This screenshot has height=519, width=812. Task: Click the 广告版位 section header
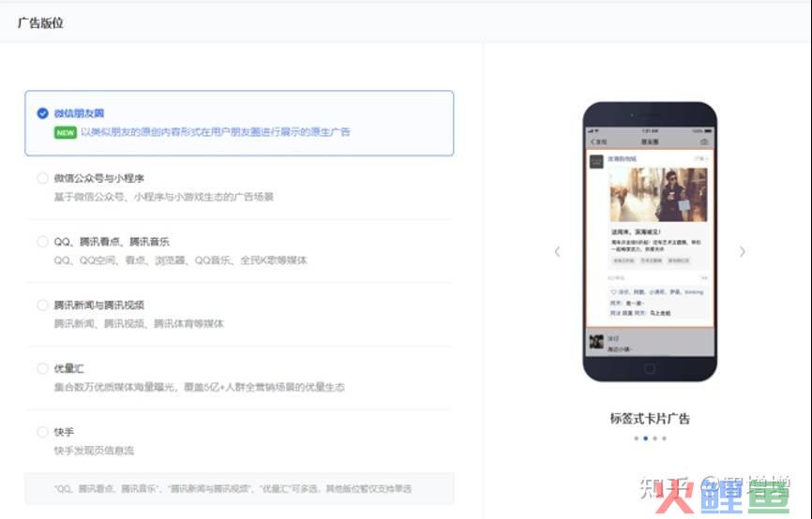click(x=40, y=22)
